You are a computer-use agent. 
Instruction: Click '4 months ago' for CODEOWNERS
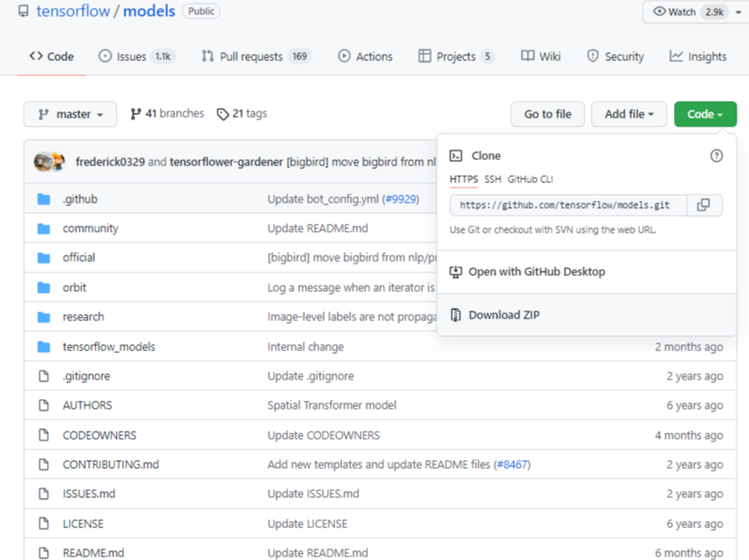689,435
